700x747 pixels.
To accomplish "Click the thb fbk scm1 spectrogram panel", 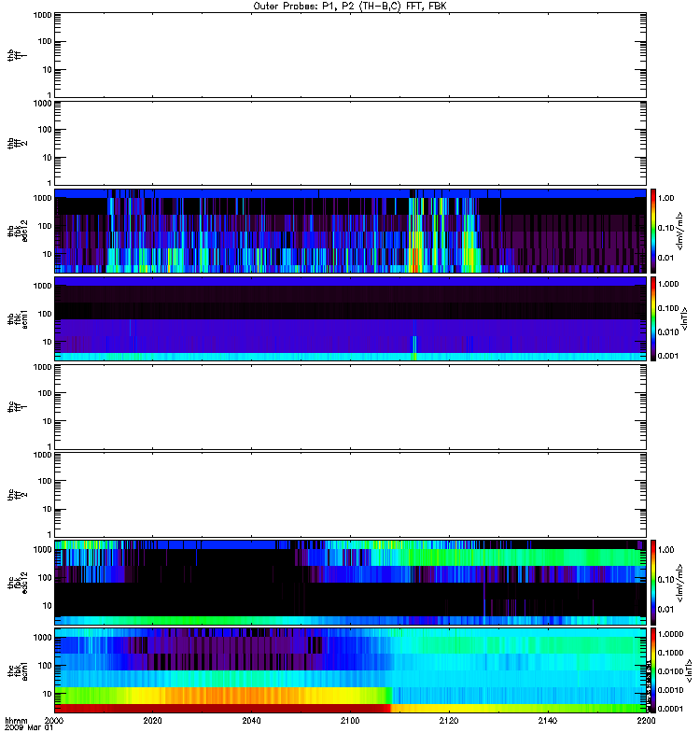I will [351, 318].
